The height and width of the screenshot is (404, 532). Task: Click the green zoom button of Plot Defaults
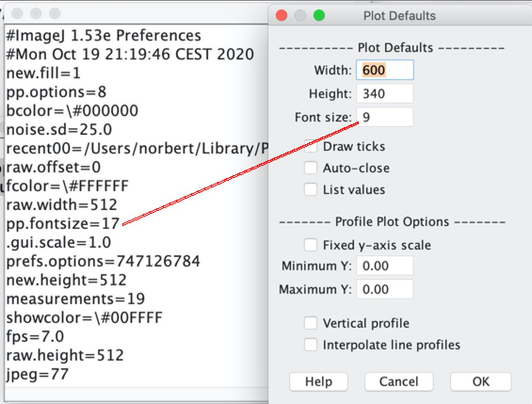[319, 16]
